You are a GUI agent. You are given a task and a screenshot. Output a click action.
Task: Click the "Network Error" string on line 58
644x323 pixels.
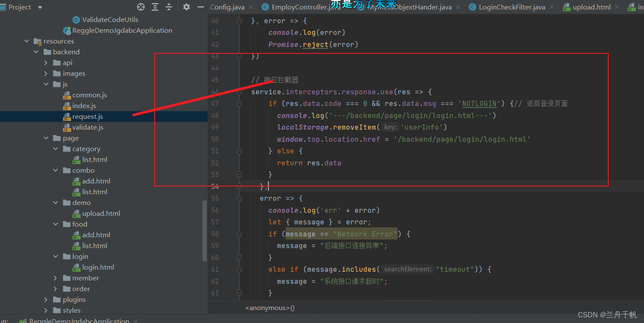365,234
